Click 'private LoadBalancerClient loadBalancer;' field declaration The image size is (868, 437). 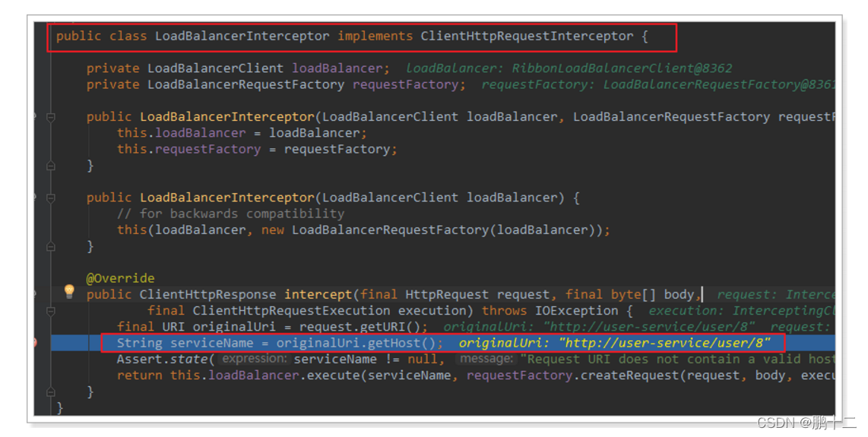click(x=238, y=68)
